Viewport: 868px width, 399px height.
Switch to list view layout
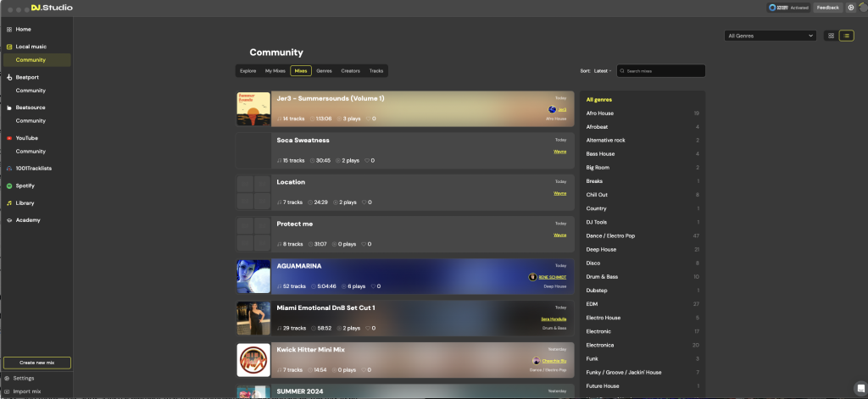point(846,36)
